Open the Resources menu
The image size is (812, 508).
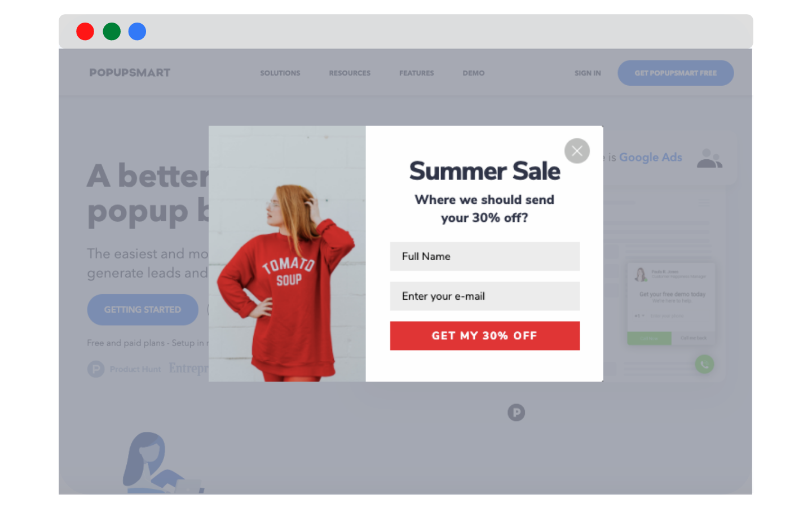click(350, 73)
